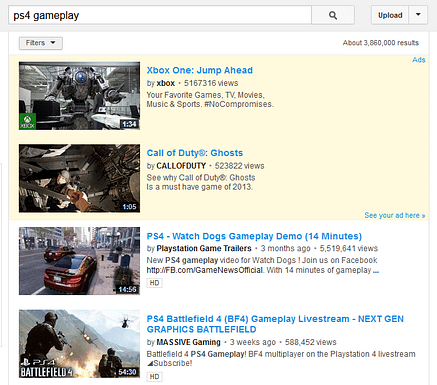The height and width of the screenshot is (385, 437).
Task: Click the magnifying glass search button
Action: point(333,15)
